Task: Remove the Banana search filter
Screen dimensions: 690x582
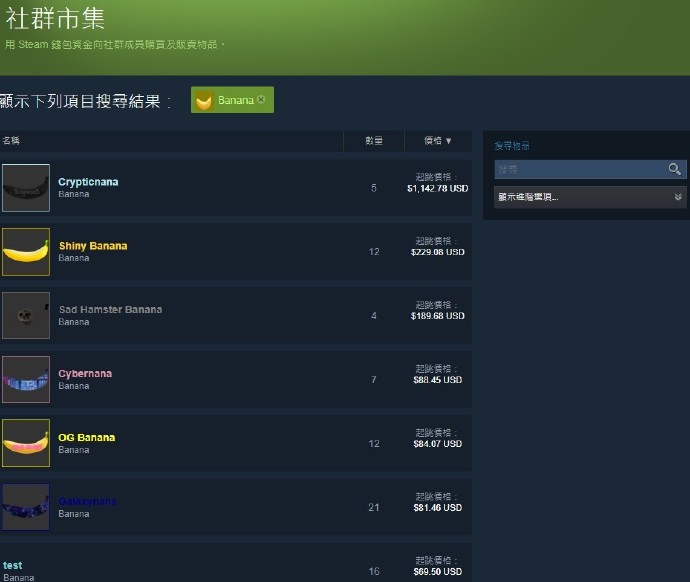Action: [x=261, y=99]
